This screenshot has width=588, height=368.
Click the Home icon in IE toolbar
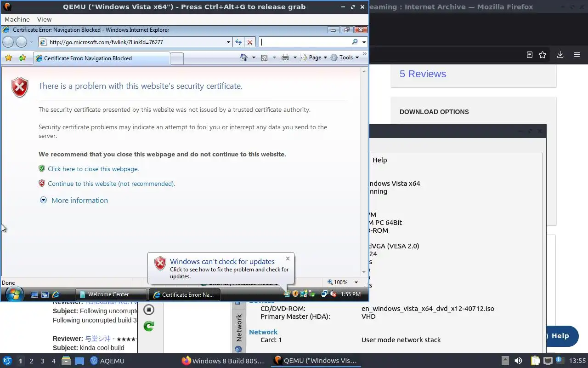244,57
